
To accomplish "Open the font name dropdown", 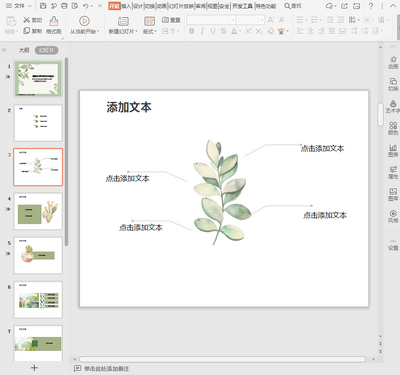I will coord(233,20).
